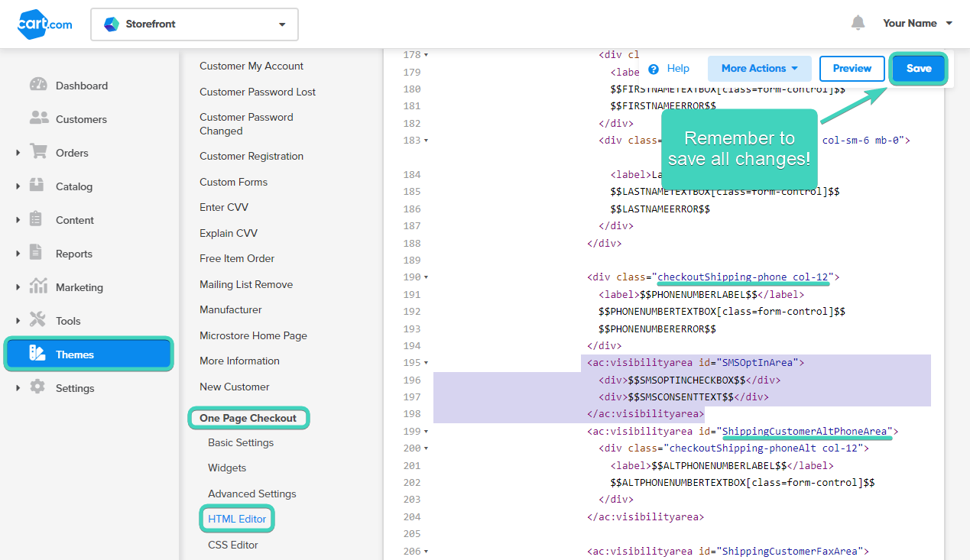Screen dimensions: 970x560
Task: Collapse code fold at line 199
Action: 426,432
